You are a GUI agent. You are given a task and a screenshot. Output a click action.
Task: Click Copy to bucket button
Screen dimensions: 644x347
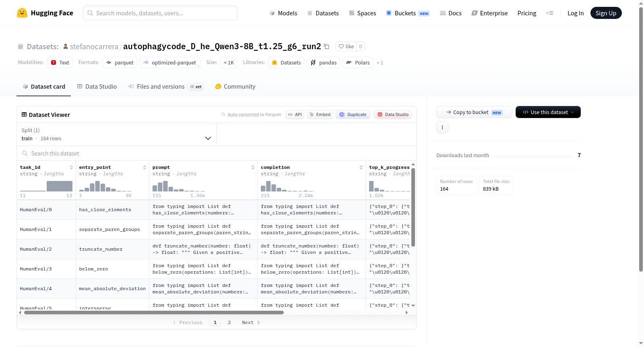pos(474,112)
